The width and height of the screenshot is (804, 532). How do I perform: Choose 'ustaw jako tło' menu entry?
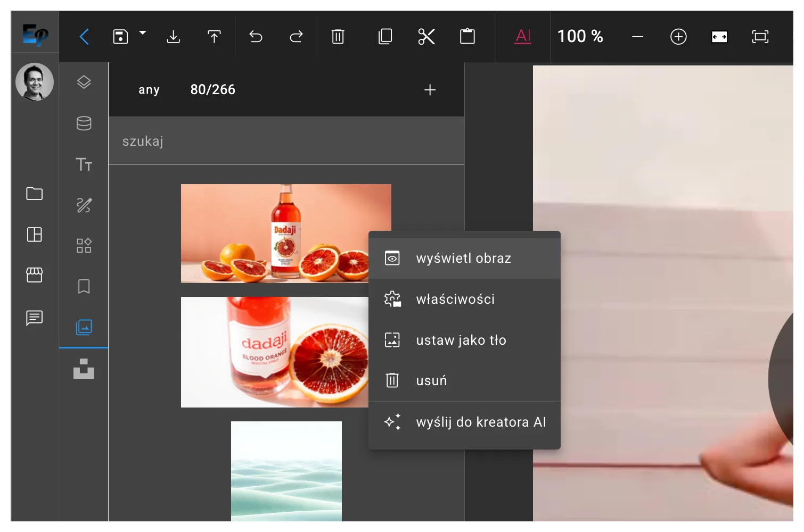pos(461,340)
